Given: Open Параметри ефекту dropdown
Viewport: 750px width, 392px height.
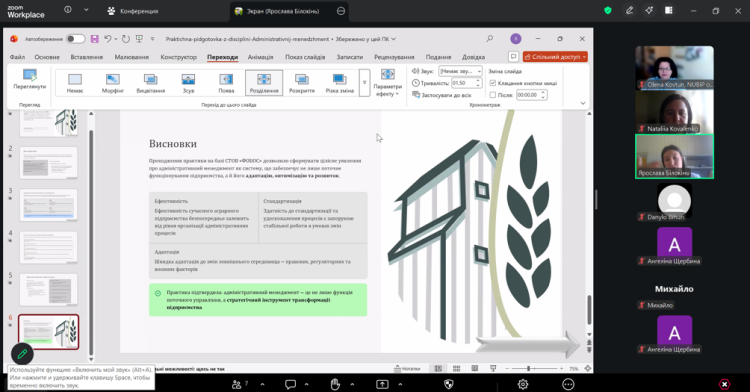Looking at the screenshot, I should point(387,82).
